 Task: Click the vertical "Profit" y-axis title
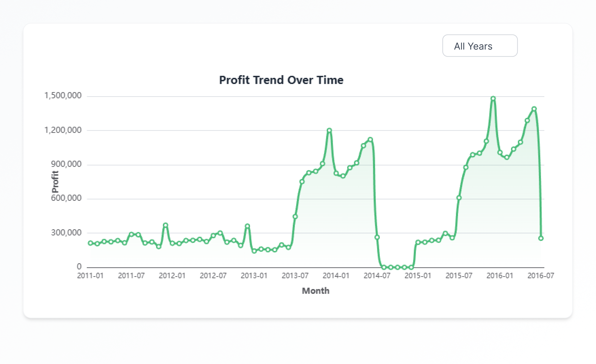pyautogui.click(x=55, y=182)
